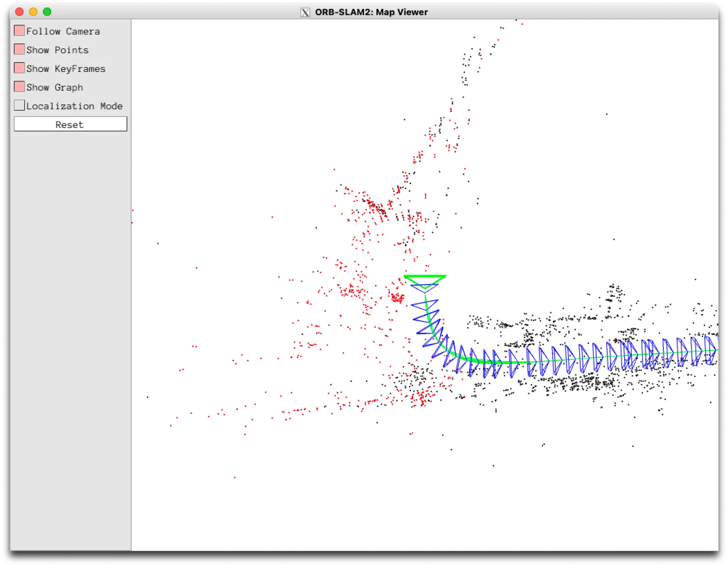
Task: Uncheck the Show Points checkbox
Action: coord(19,49)
